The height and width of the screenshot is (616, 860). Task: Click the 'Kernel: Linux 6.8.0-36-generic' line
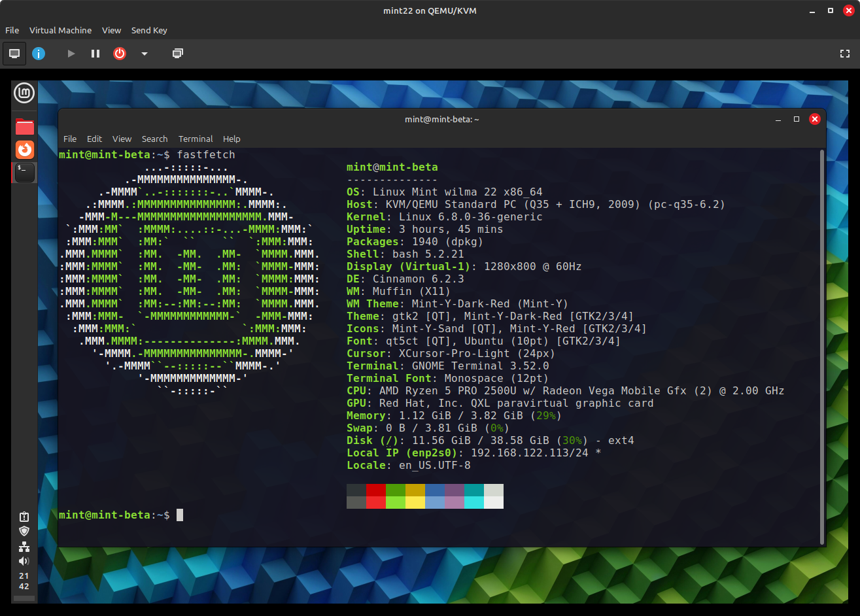click(445, 217)
